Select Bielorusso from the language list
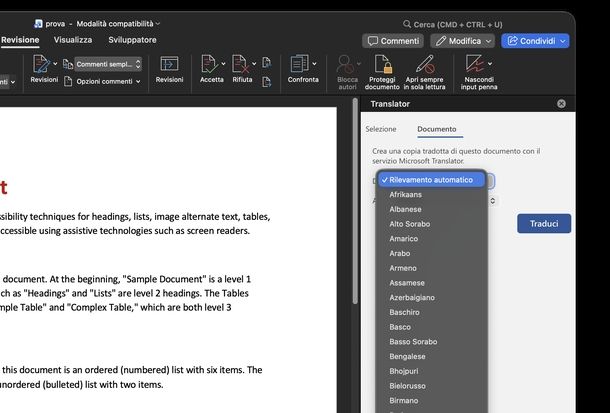Screen dimensions: 610x413 431,386
